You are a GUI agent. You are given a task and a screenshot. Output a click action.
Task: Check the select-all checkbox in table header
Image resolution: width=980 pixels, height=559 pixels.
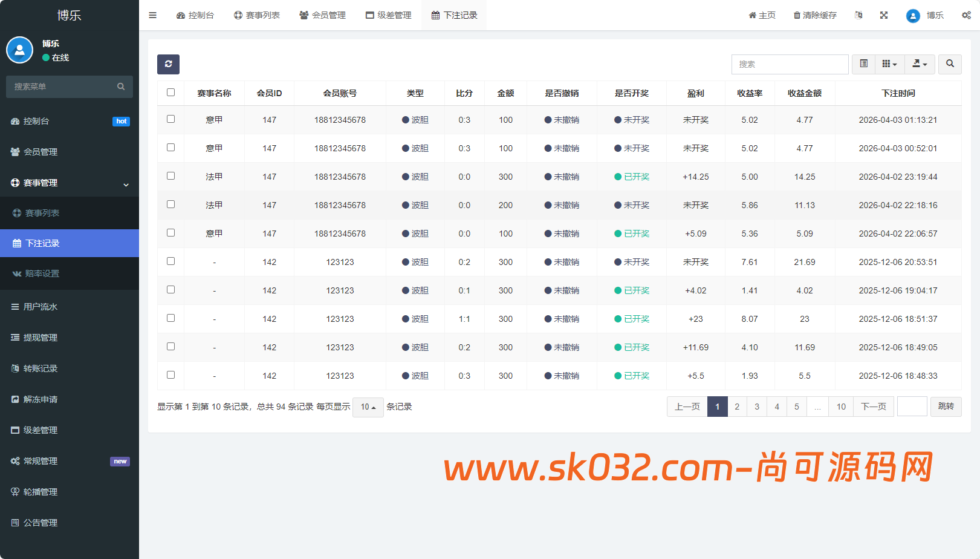tap(171, 93)
